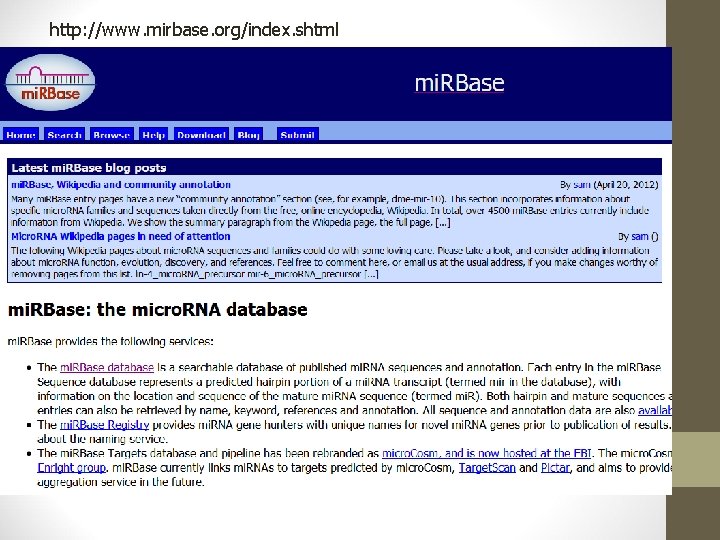This screenshot has height=540, width=720.
Task: Click the miRBase header title link
Action: pos(459,83)
